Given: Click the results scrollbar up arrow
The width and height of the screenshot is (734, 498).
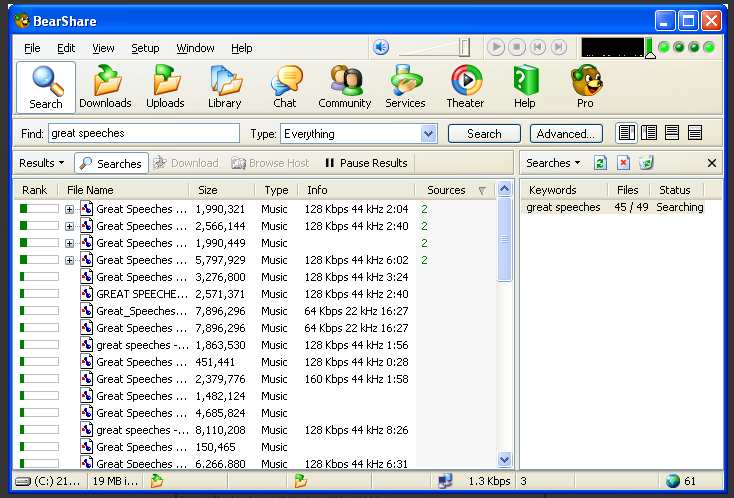Looking at the screenshot, I should point(504,189).
